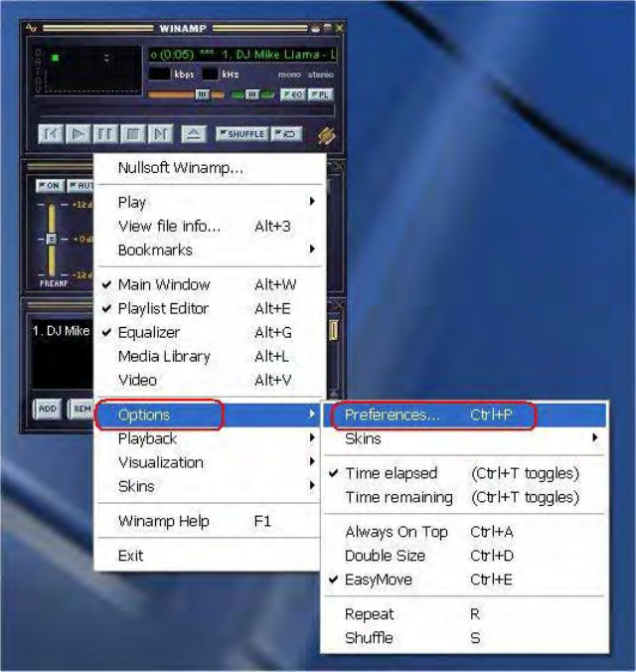
Task: Choose View file info... menu item
Action: pos(210,226)
